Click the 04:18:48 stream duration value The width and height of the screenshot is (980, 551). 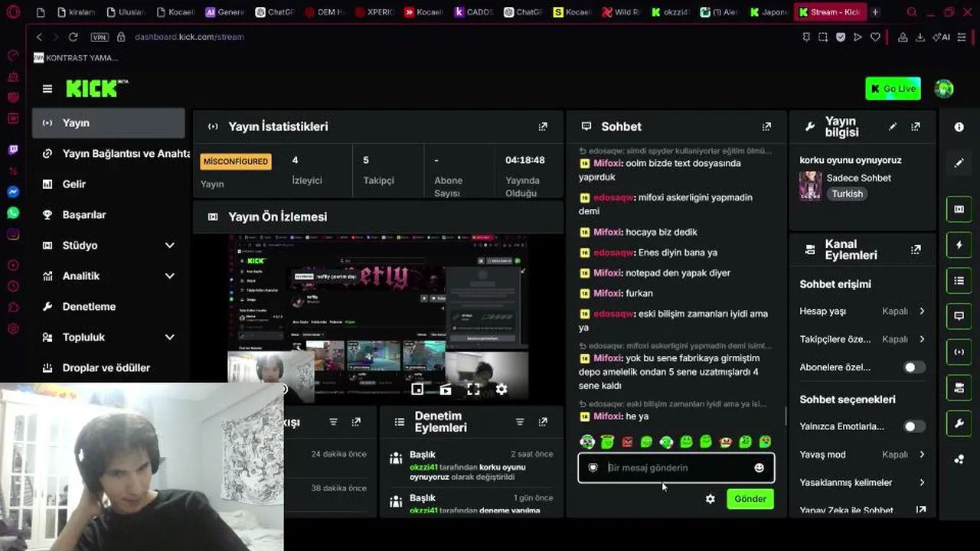[x=525, y=160]
